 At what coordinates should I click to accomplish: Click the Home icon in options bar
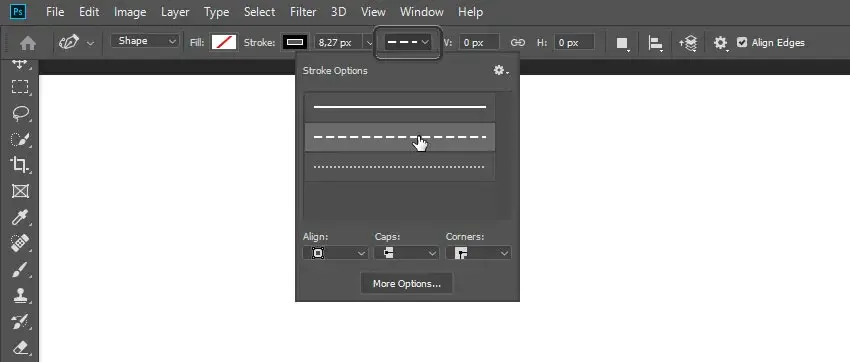click(27, 43)
